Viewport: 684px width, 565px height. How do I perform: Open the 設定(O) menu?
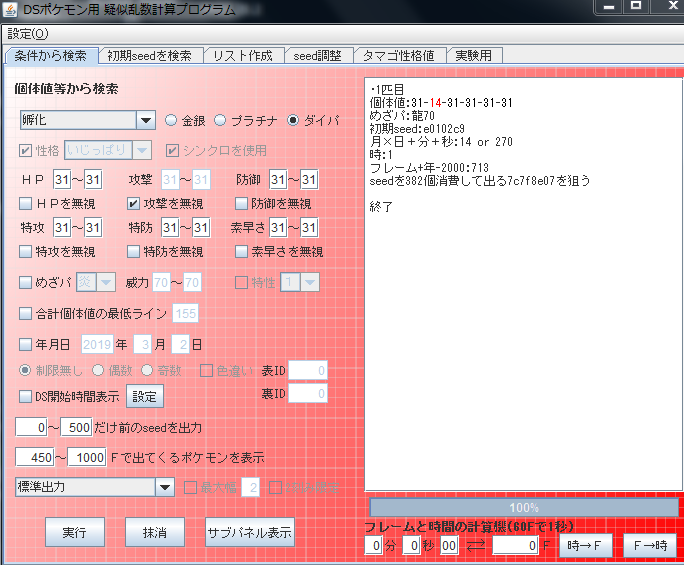point(27,33)
